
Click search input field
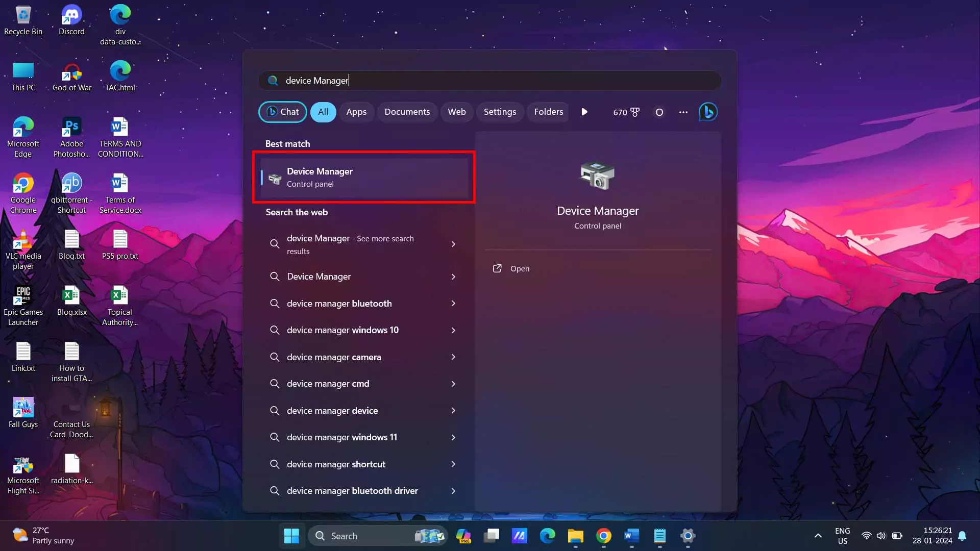pyautogui.click(x=490, y=80)
